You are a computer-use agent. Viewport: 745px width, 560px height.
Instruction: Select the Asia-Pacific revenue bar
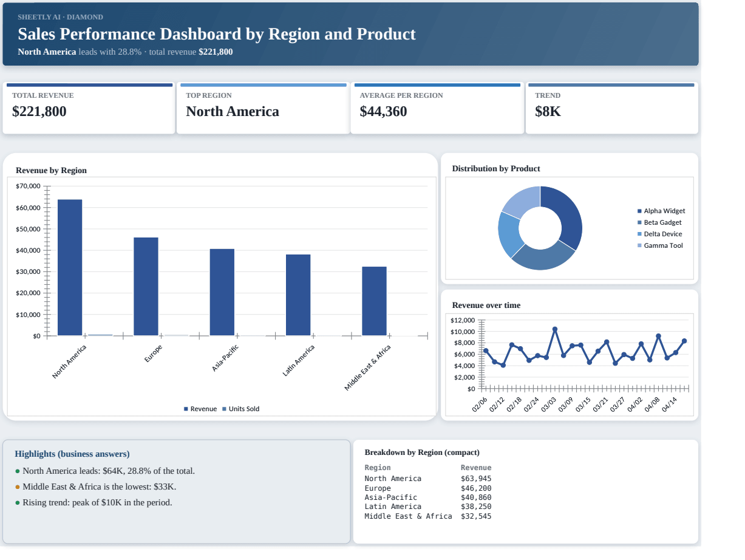click(x=222, y=292)
